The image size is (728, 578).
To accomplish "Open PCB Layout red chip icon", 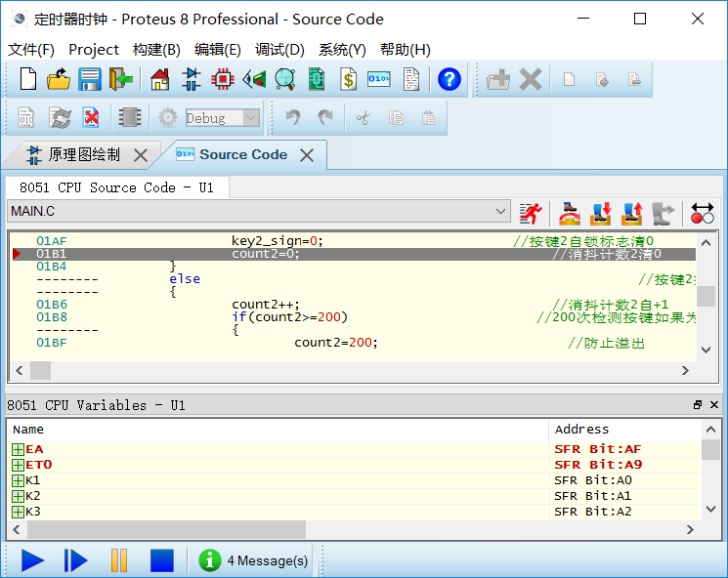I will pos(223,79).
